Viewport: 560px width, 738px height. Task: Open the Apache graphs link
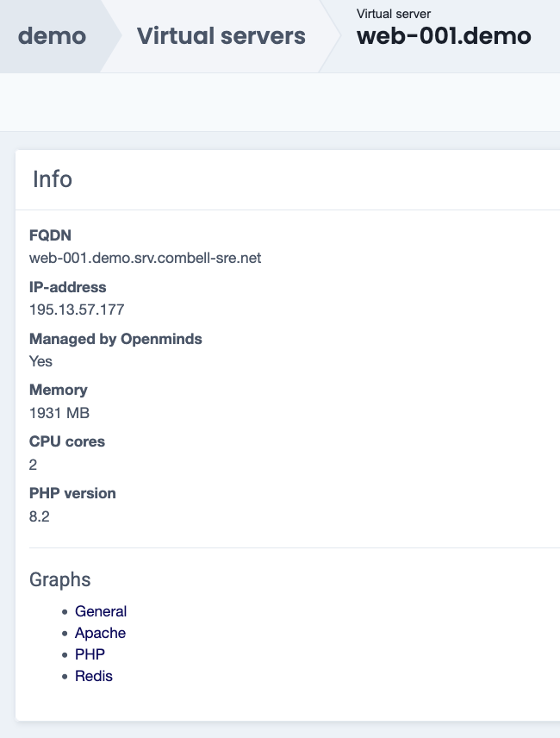pyautogui.click(x=100, y=633)
